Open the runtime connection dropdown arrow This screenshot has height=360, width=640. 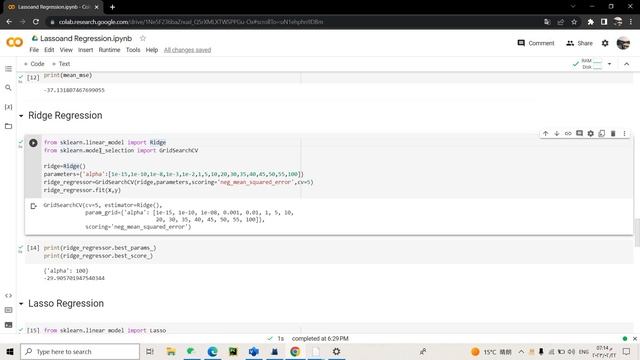click(x=609, y=64)
